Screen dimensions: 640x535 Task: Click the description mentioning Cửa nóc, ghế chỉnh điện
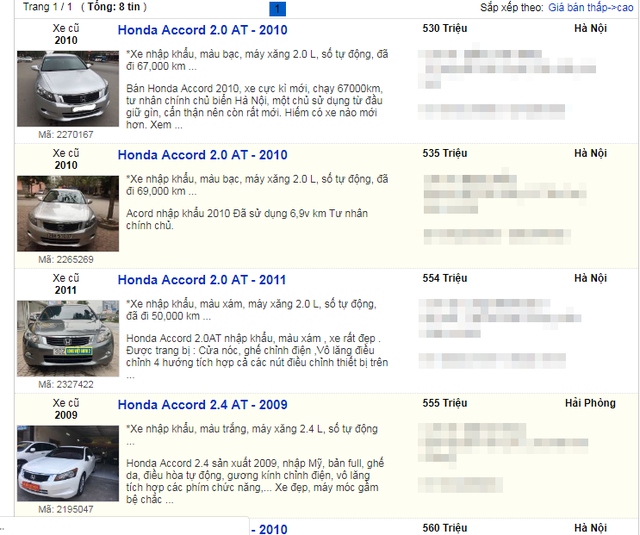[257, 357]
